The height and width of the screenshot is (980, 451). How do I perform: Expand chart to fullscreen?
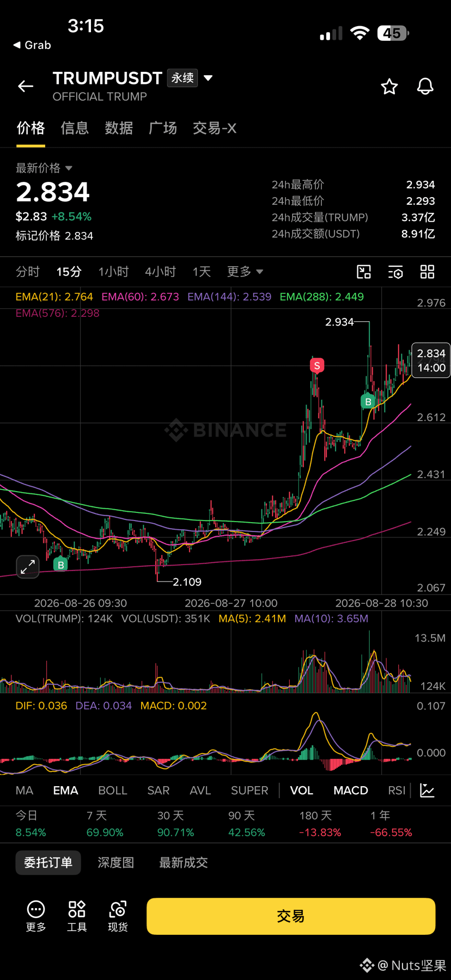28,567
